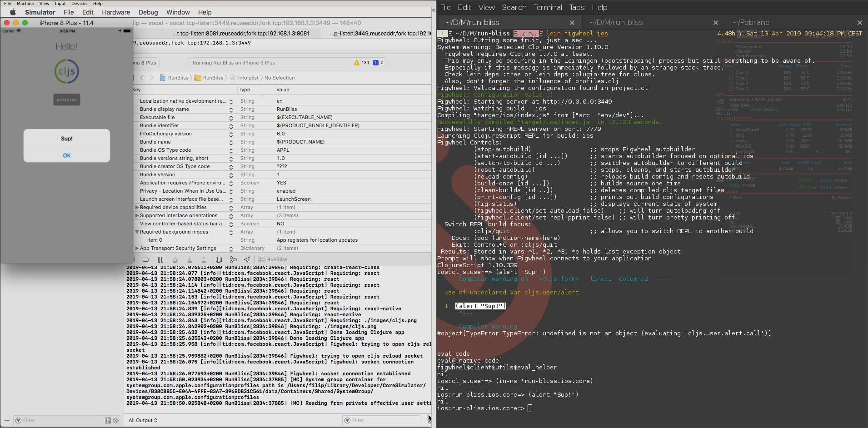Image resolution: width=868 pixels, height=428 pixels.
Task: Expand the Supported interface orientations row
Action: (137, 215)
